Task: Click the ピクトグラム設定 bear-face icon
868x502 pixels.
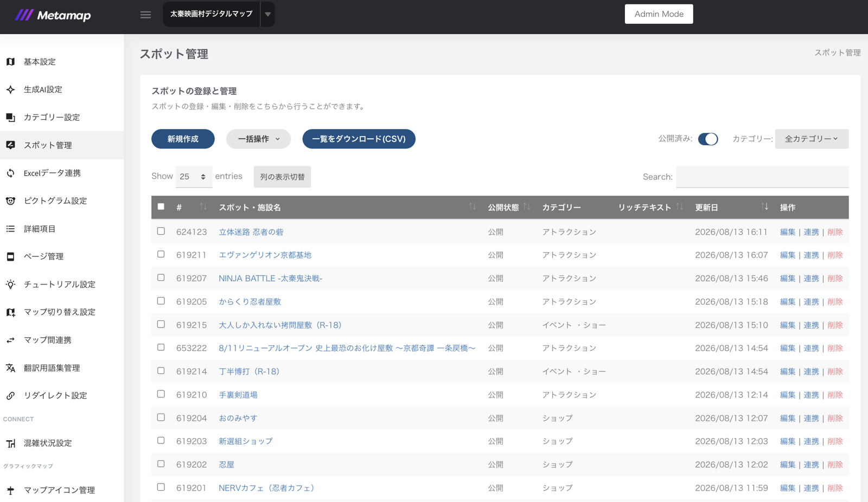Action: coord(10,201)
